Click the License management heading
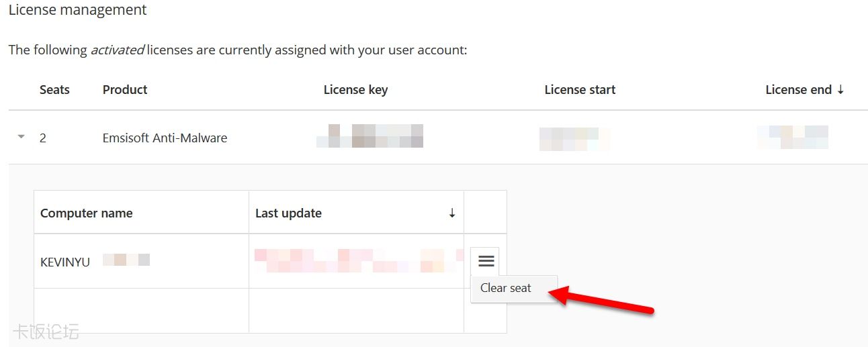This screenshot has height=347, width=868. pyautogui.click(x=78, y=11)
